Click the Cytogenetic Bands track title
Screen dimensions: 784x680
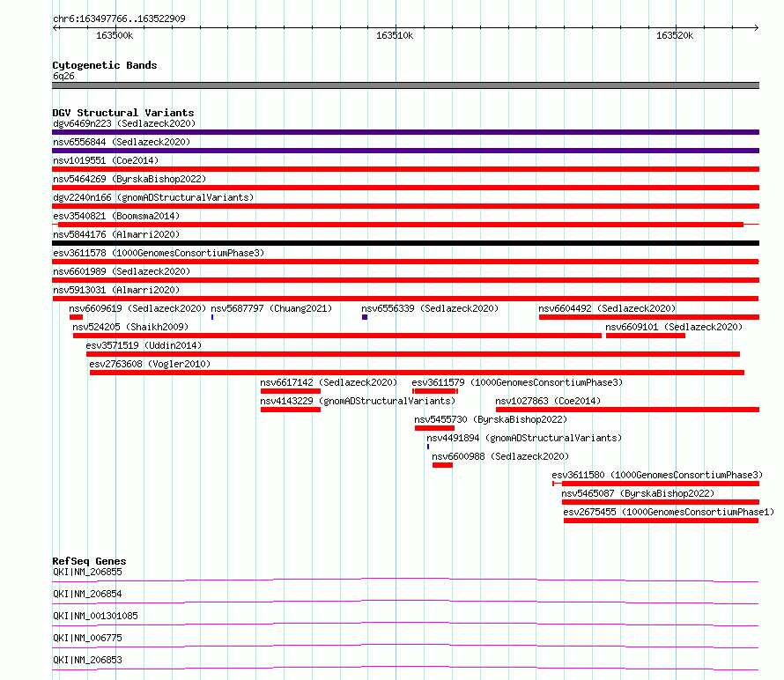point(105,65)
